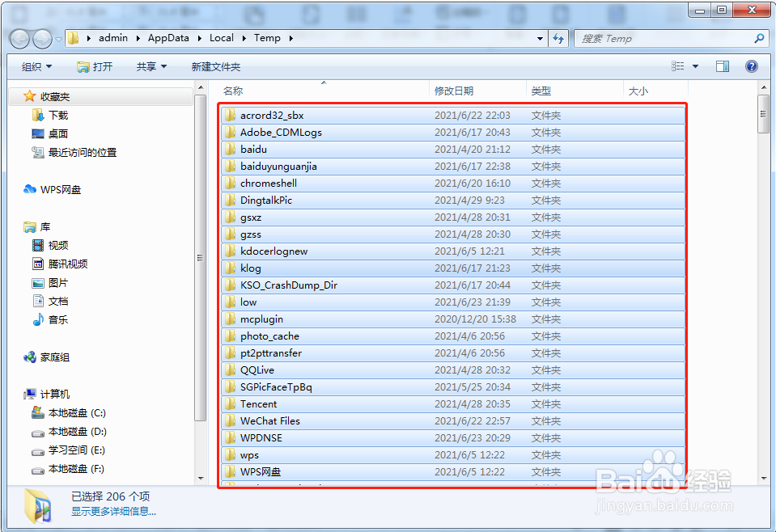Click the QQLive folder icon
The height and width of the screenshot is (532, 776).
coord(230,369)
